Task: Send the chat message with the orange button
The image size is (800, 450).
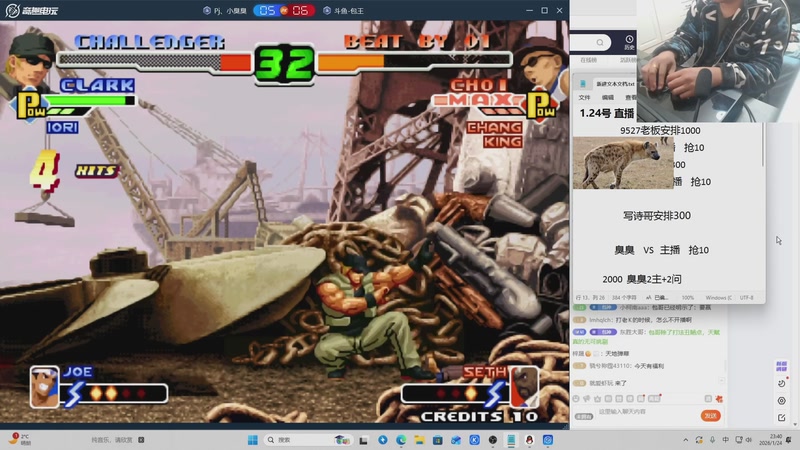Action: coord(711,416)
